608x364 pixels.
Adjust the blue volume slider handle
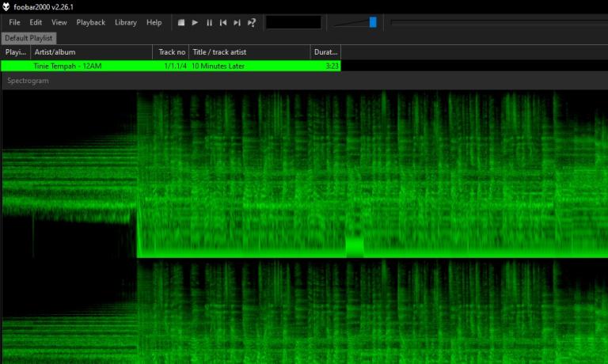coord(373,22)
